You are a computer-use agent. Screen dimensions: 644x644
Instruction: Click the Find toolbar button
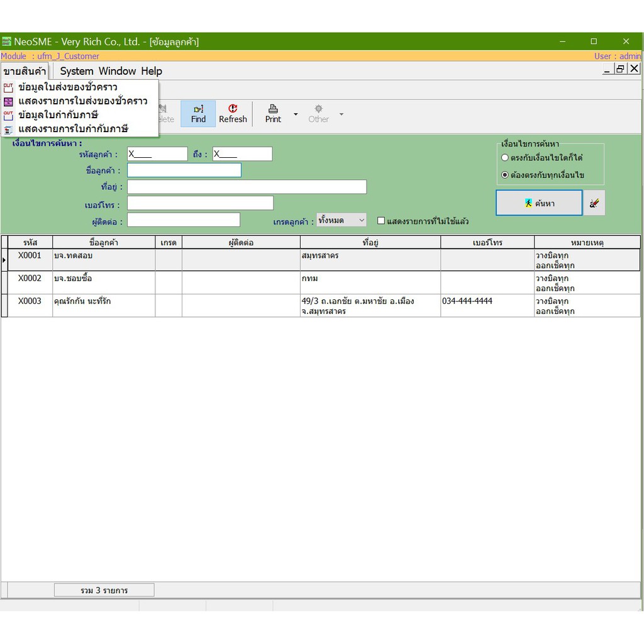coord(198,114)
